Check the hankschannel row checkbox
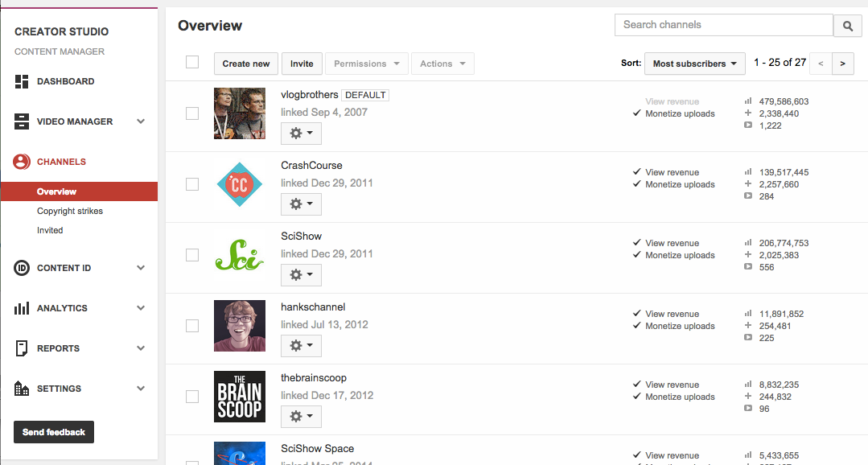 click(x=192, y=326)
